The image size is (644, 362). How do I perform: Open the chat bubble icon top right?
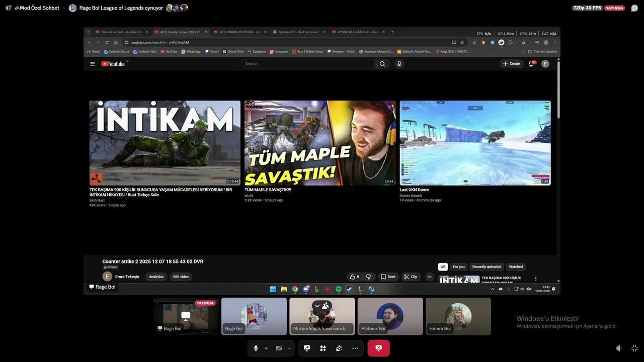coord(634,8)
